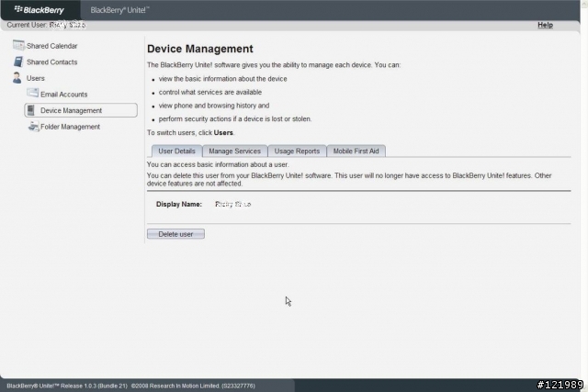Screen dimensions: 588x392
Task: Click 'You can access basic information about a user'
Action: (x=218, y=164)
